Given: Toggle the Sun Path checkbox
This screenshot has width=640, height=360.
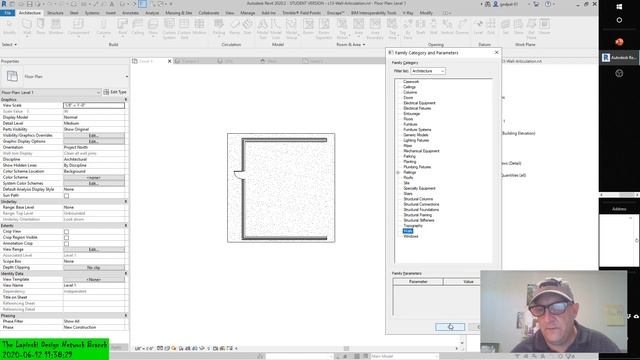Looking at the screenshot, I should [x=66, y=196].
